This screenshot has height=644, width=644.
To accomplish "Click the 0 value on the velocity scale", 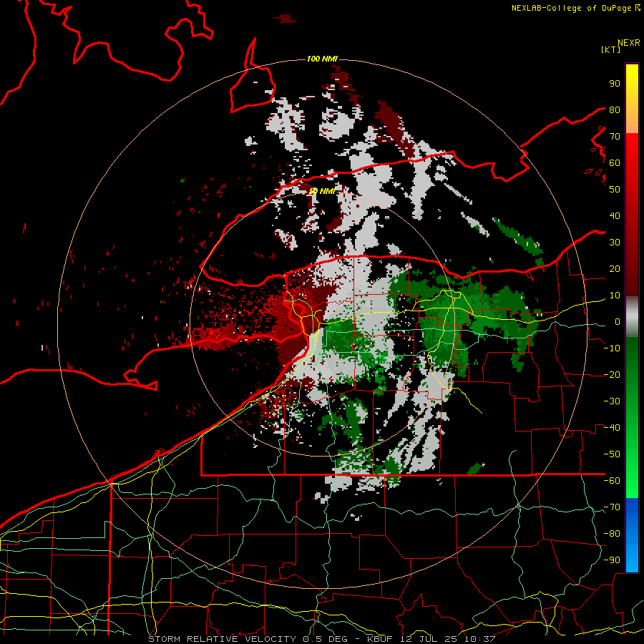I will coord(617,321).
